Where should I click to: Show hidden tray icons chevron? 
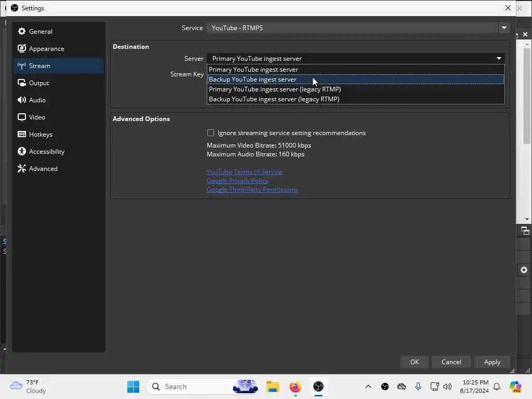pyautogui.click(x=368, y=387)
